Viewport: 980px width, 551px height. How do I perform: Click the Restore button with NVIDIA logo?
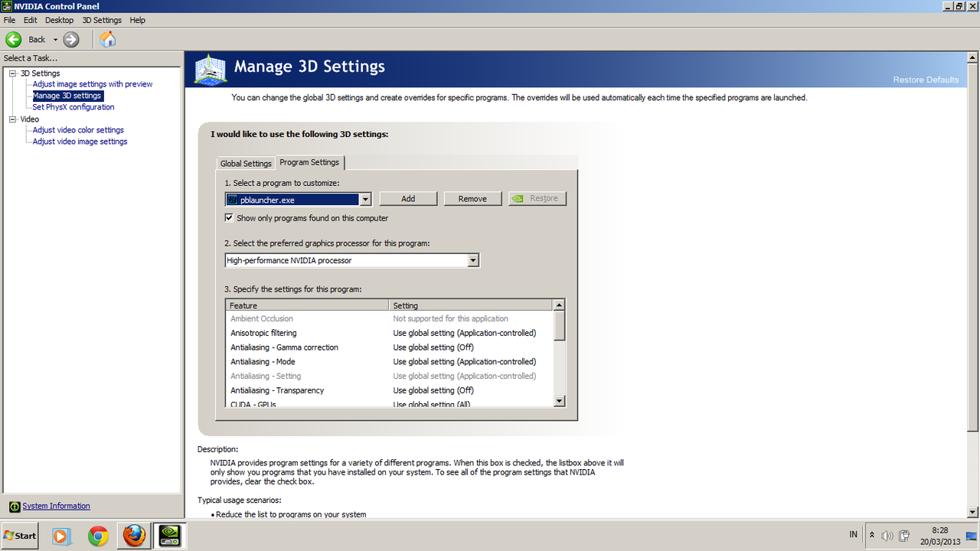537,198
